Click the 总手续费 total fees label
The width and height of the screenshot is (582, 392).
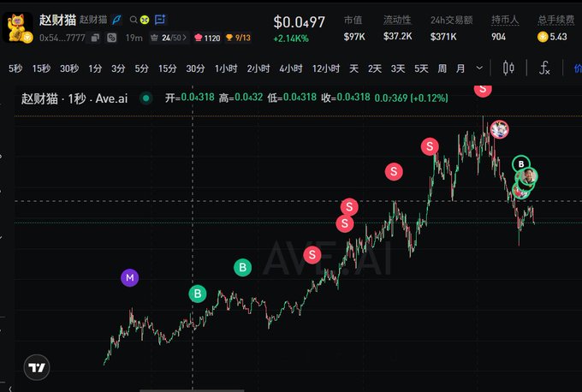tap(555, 20)
